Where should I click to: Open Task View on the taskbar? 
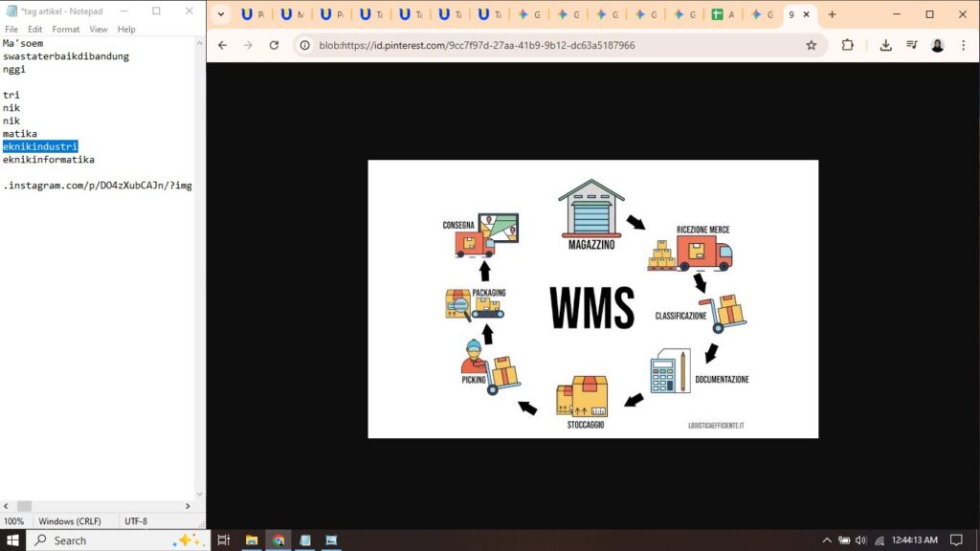click(x=224, y=540)
